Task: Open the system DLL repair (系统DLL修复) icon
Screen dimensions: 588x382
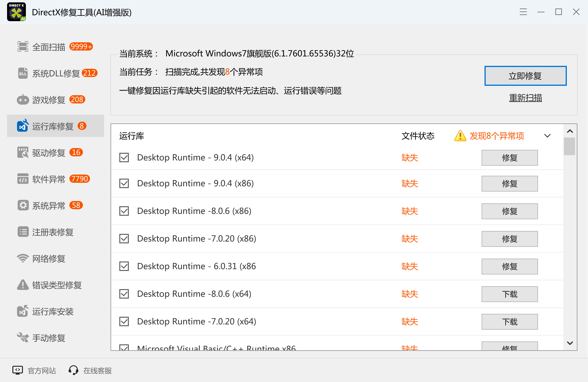Action: tap(23, 73)
